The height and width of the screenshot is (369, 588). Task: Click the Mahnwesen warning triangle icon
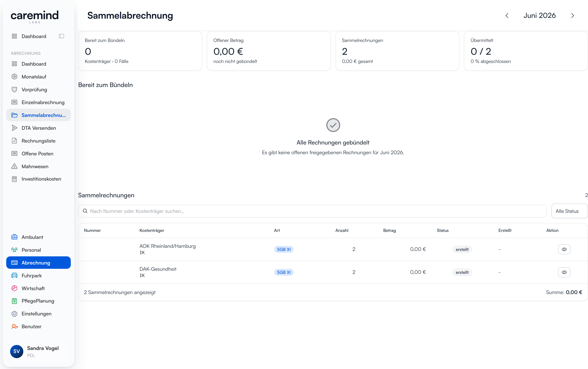click(x=14, y=166)
